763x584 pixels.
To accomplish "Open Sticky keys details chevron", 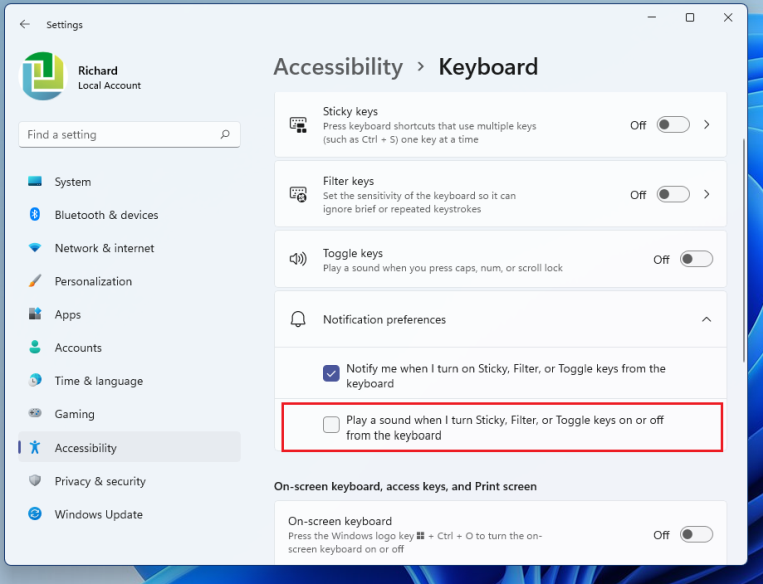I will tap(707, 125).
